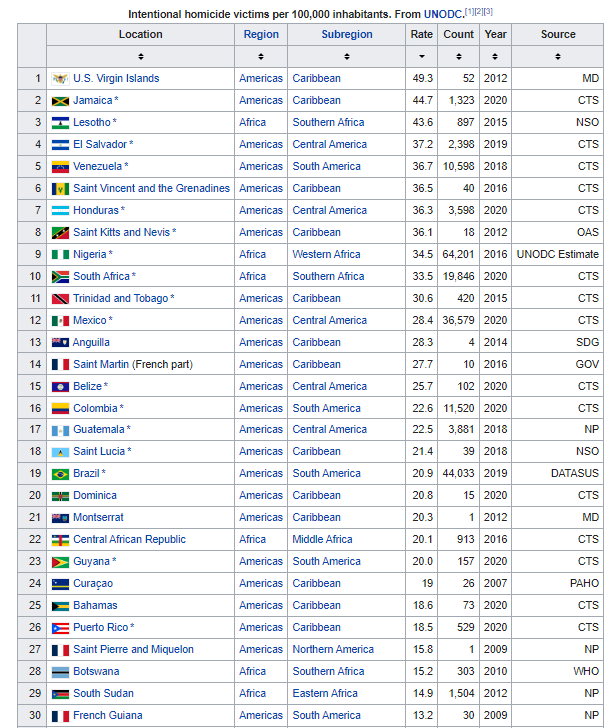
Task: Sort table by Region column arrows
Action: click(261, 57)
